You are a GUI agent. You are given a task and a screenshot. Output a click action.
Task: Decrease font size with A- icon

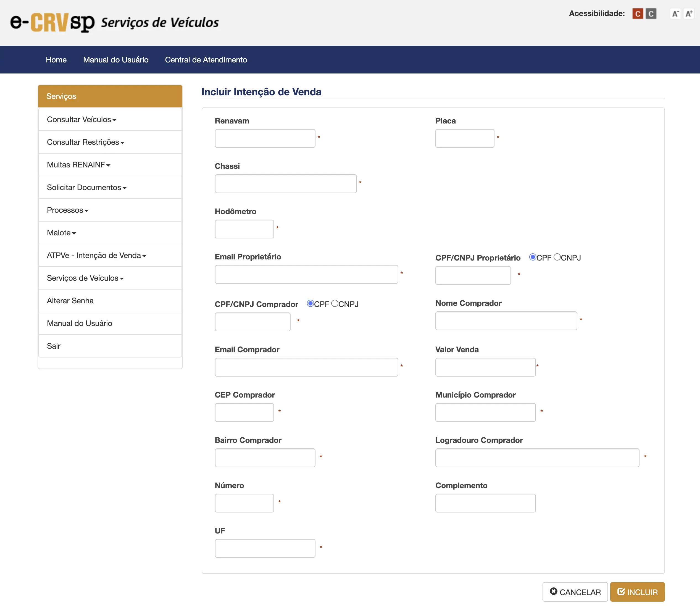point(675,14)
